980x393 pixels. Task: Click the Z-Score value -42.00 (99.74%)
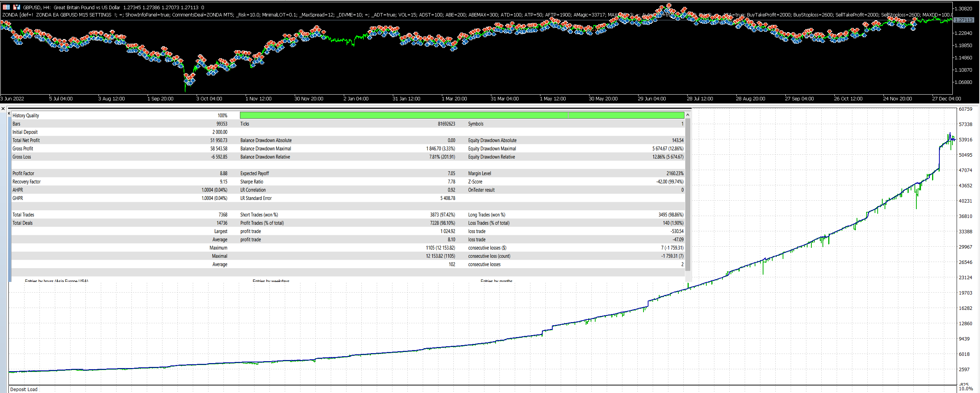tap(670, 182)
